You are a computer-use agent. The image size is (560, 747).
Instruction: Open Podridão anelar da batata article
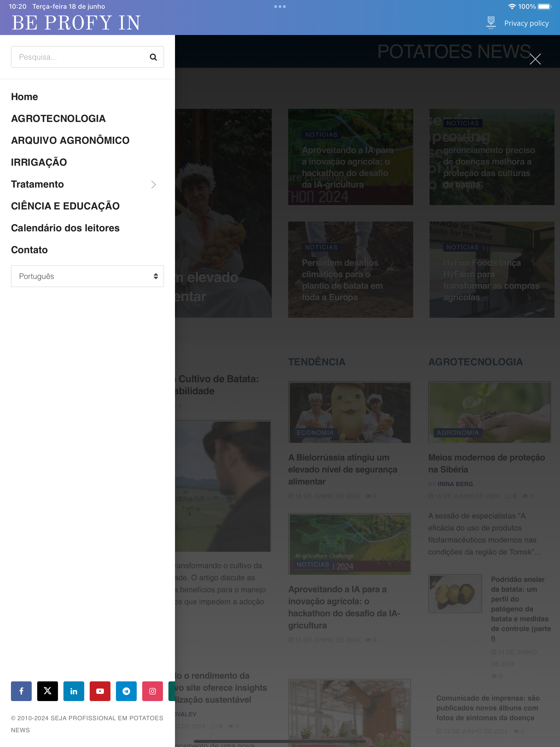tap(521, 609)
